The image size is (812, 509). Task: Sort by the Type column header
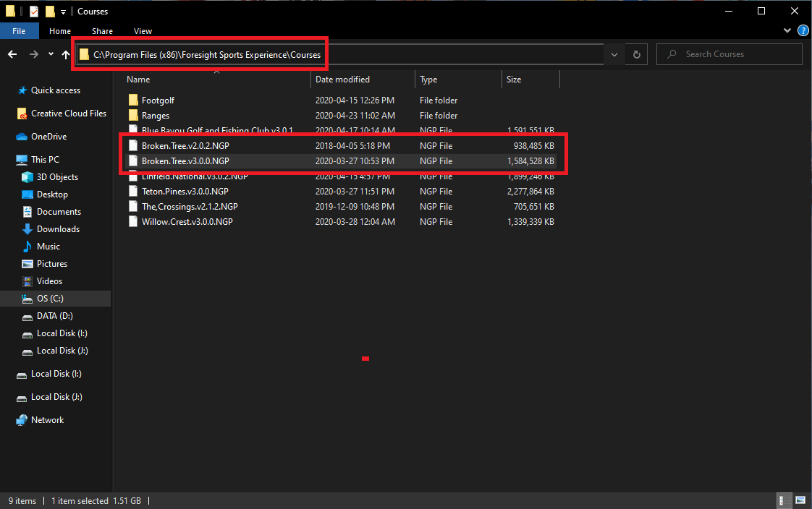point(458,79)
